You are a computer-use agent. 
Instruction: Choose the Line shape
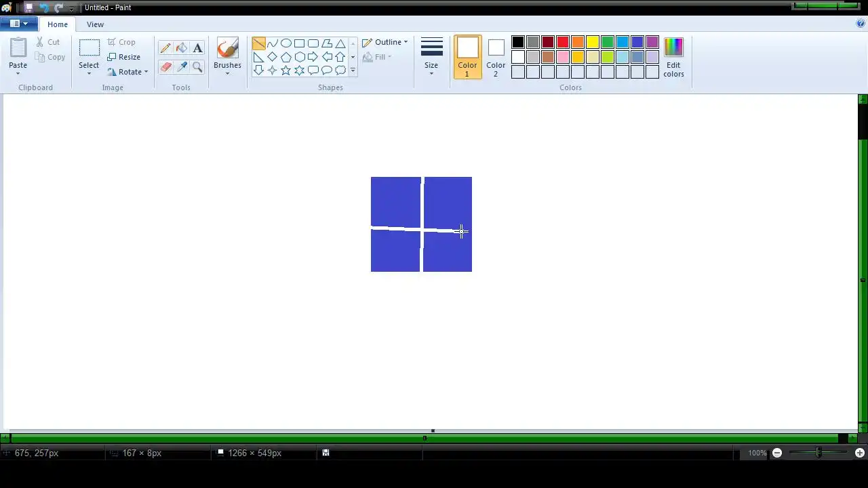pos(258,43)
